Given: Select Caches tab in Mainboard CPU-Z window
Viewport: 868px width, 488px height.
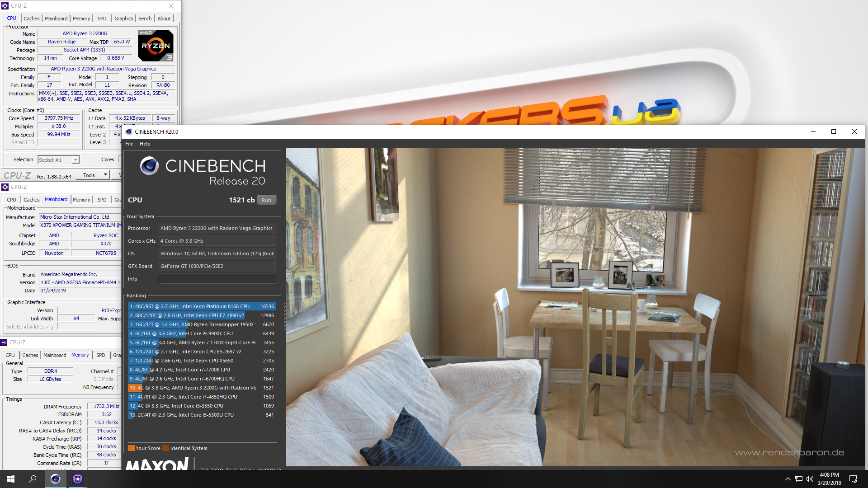Looking at the screenshot, I should (x=32, y=200).
